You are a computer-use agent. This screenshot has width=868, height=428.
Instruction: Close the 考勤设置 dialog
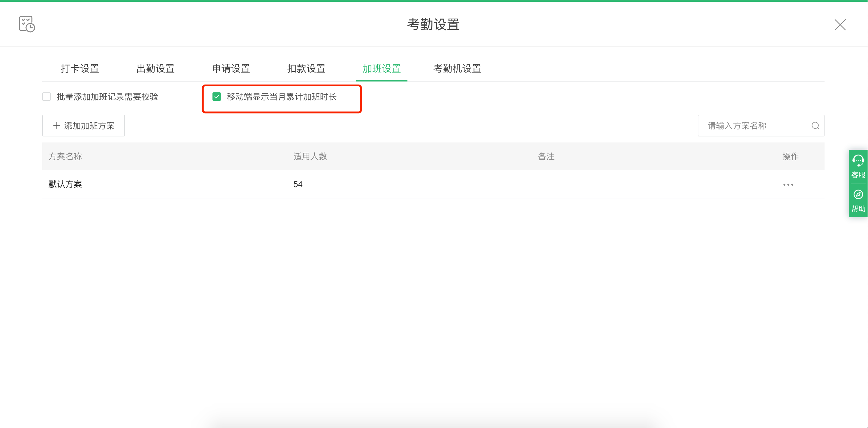tap(840, 25)
